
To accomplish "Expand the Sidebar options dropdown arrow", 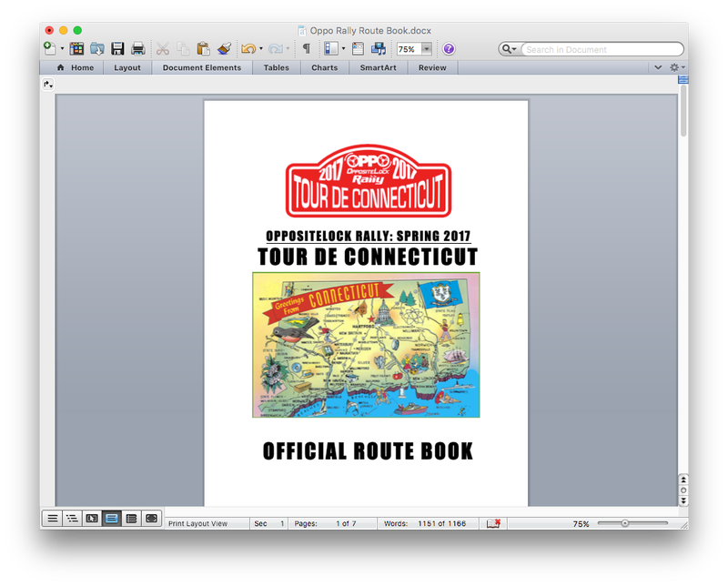I will click(x=344, y=49).
